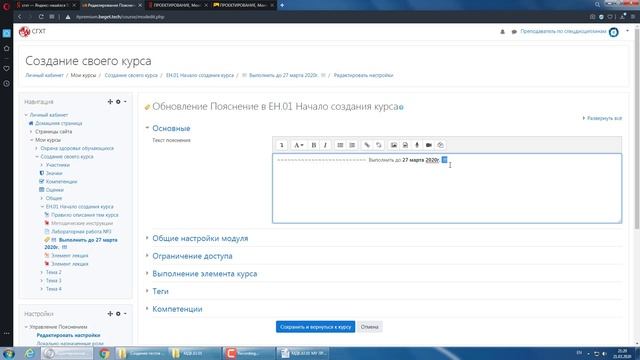The width and height of the screenshot is (640, 360).
Task: Open Значки in the navigation tree
Action: click(x=54, y=173)
